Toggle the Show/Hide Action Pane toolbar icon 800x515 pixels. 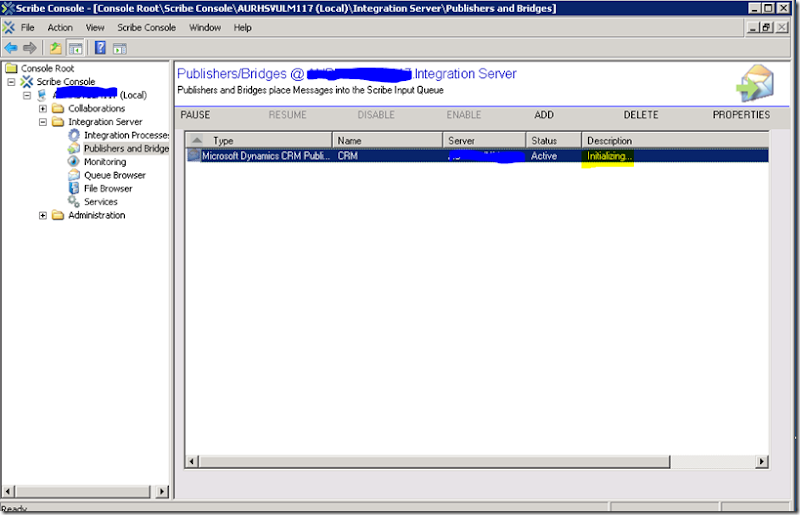[x=119, y=49]
